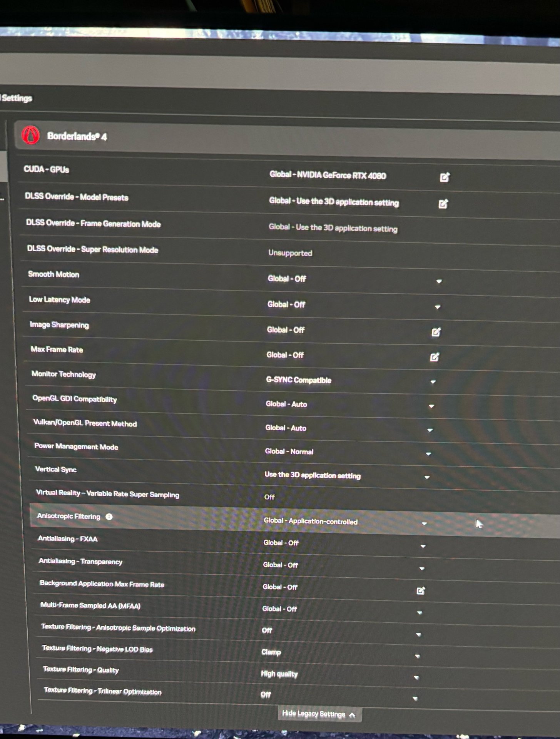Open the Multi-Frame Sampled AA dropdown
560x739 pixels.
coord(420,612)
